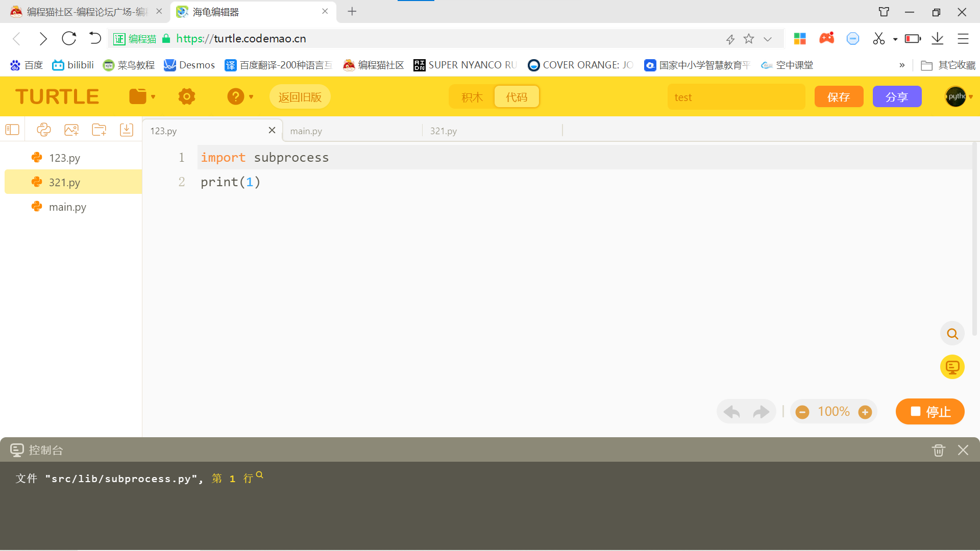Click the browser forward arrow
This screenshot has width=980, height=551.
tap(43, 39)
